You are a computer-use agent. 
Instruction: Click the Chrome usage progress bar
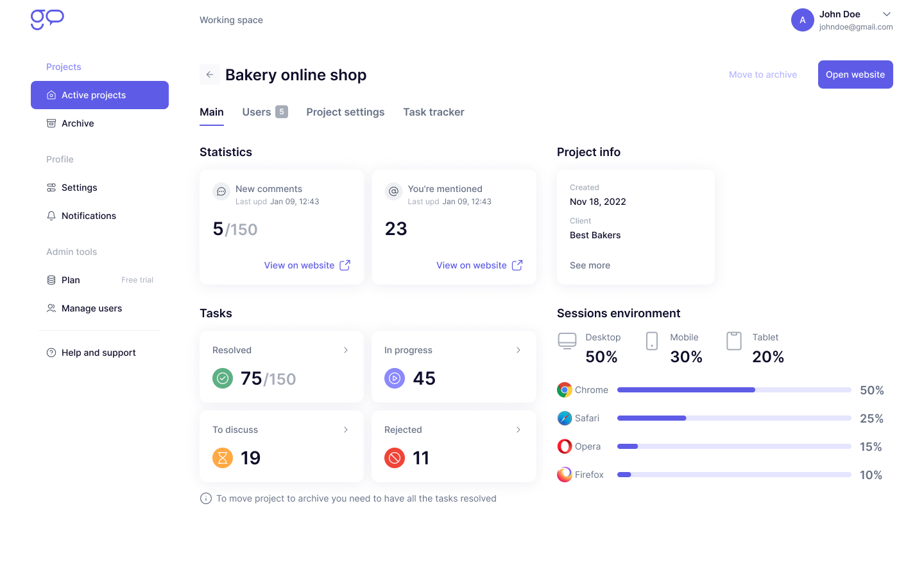click(x=734, y=390)
